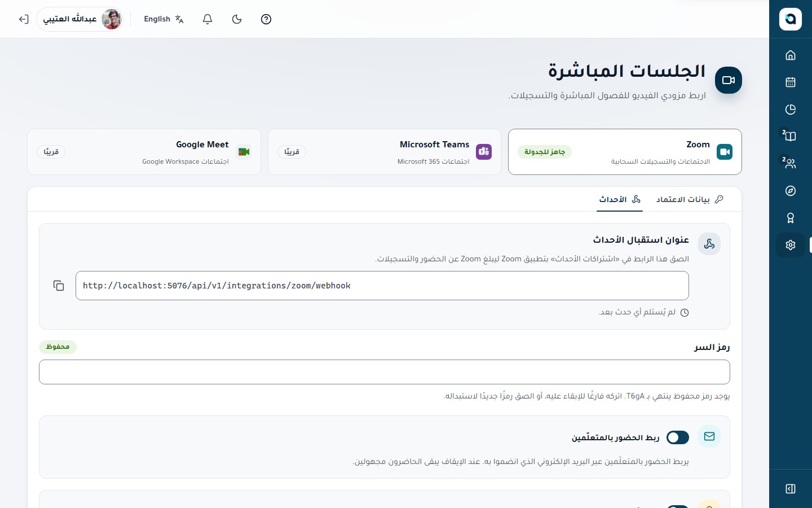812x508 pixels.
Task: Click the app logo in sidebar
Action: pos(791,19)
